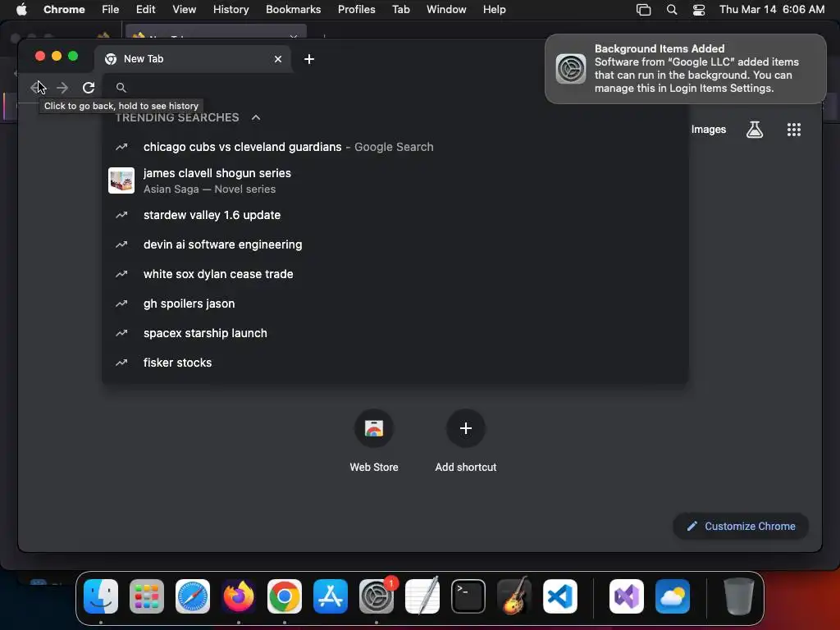840x630 pixels.
Task: Open TextEdit from the Dock
Action: point(422,596)
